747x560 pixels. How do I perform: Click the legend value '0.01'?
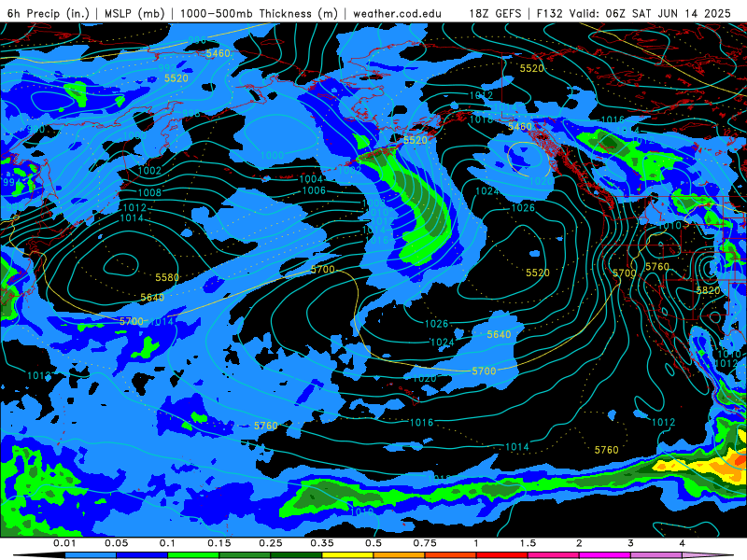64,543
